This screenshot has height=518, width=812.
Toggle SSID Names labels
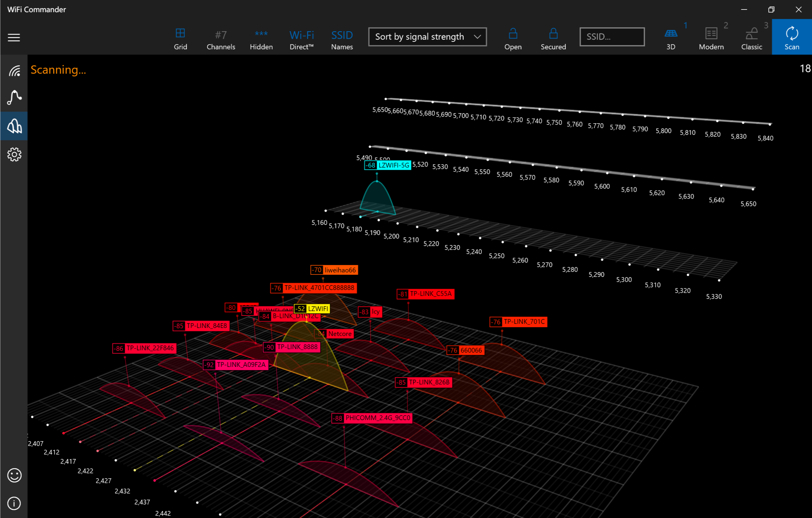coord(341,39)
